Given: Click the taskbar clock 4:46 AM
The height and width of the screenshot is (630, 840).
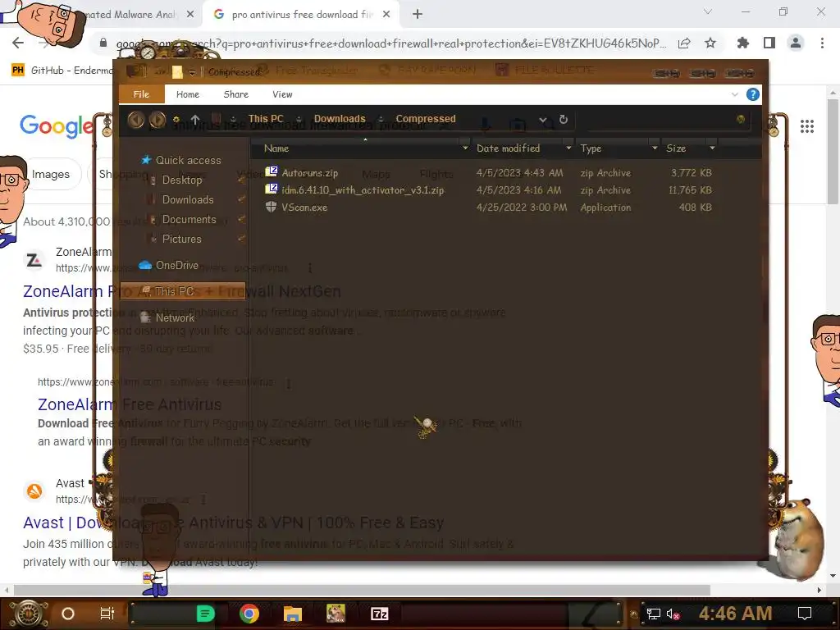Looking at the screenshot, I should click(x=735, y=614).
